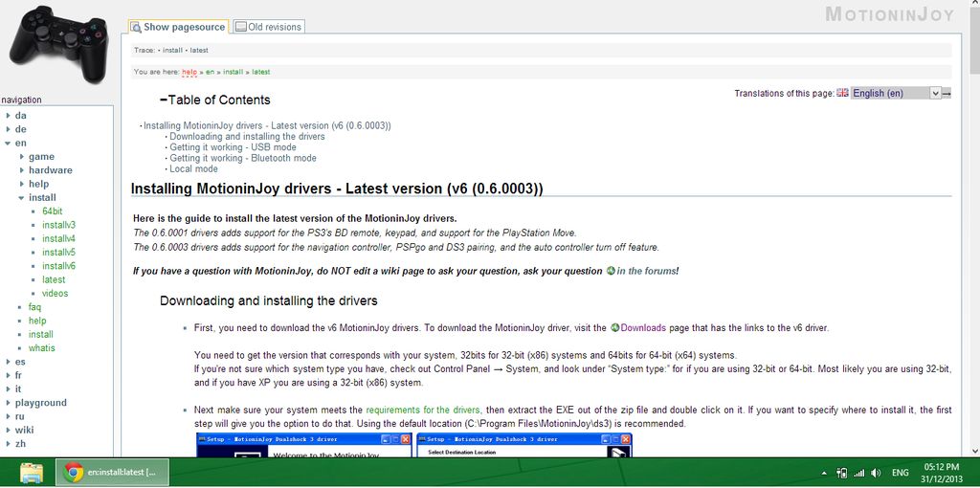Open the installv5 navigation link

pyautogui.click(x=58, y=253)
